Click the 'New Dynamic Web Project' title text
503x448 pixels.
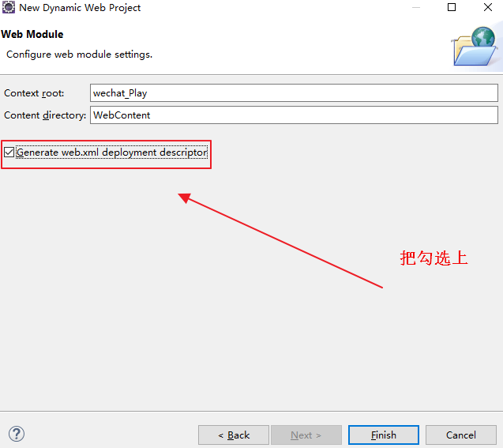(80, 8)
